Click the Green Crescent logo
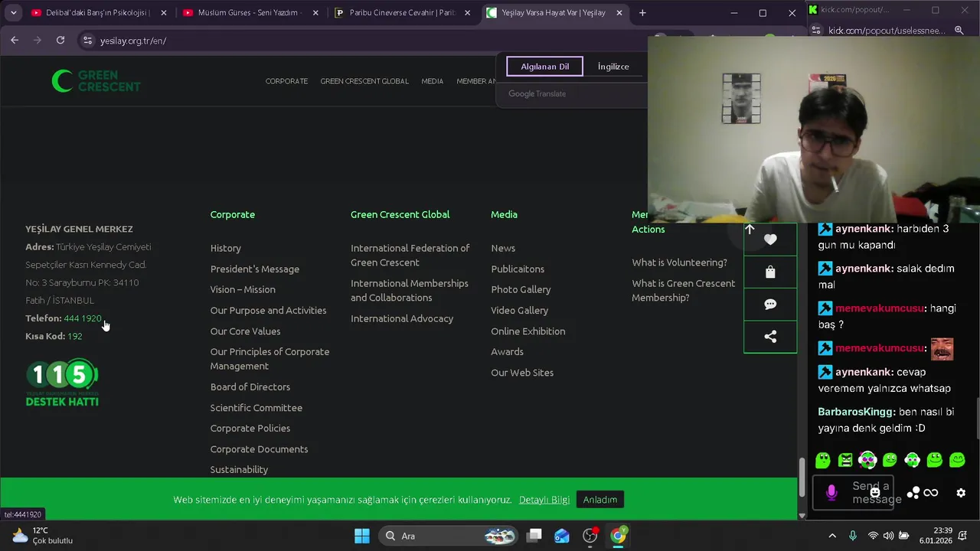980x551 pixels. tap(96, 80)
